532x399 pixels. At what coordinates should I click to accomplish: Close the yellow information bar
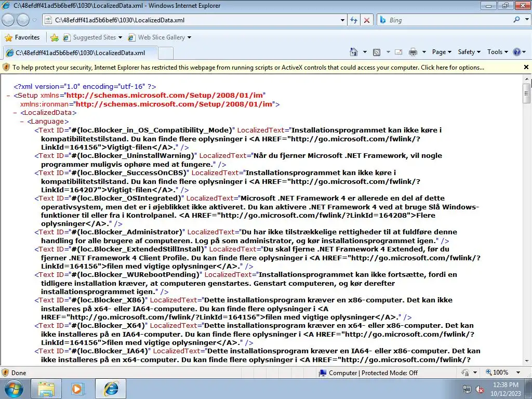click(x=526, y=67)
